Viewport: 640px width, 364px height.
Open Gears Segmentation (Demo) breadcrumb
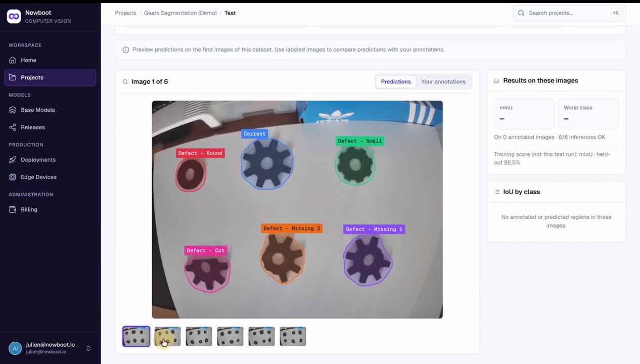(x=180, y=13)
